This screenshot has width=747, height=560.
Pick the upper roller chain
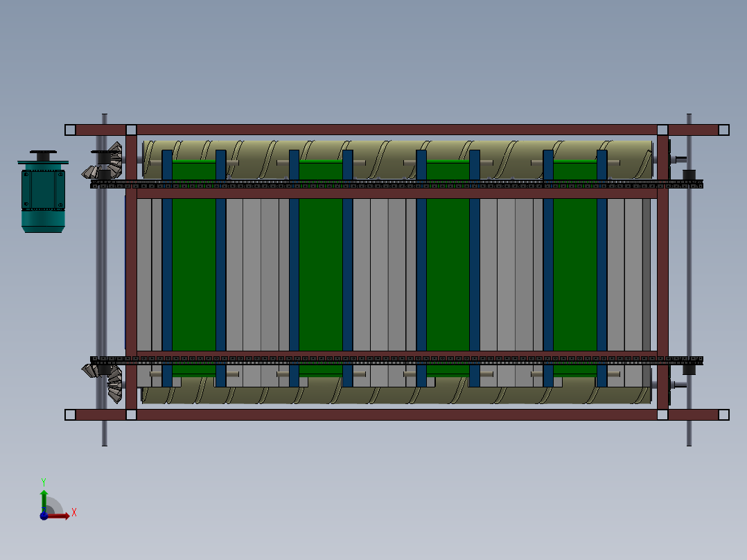click(x=396, y=184)
